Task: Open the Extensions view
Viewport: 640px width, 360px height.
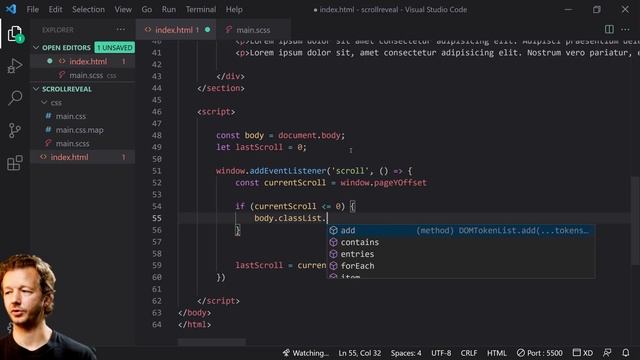Action: pyautogui.click(x=15, y=163)
